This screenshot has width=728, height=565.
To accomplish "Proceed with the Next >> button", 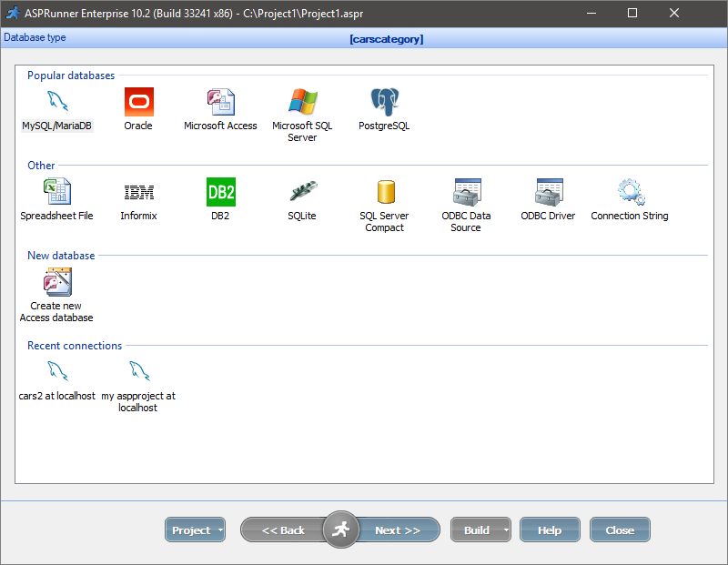I will coord(399,530).
